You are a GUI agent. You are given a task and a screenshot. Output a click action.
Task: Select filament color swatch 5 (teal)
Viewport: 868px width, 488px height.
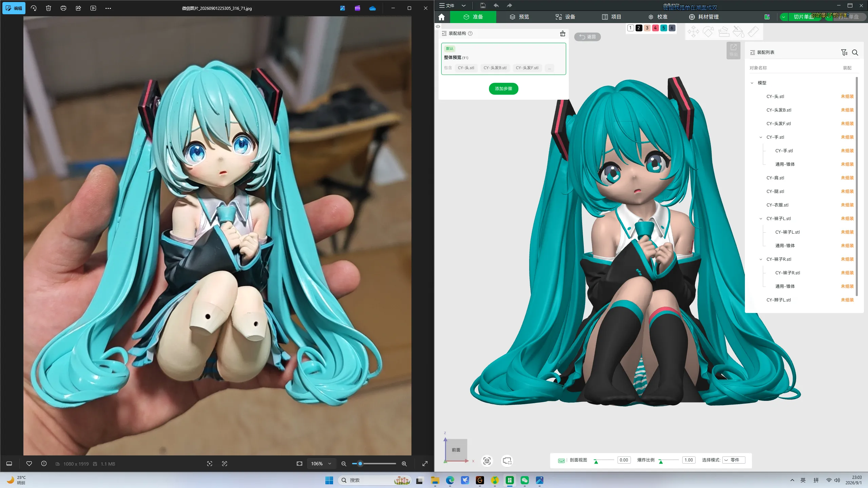point(663,28)
